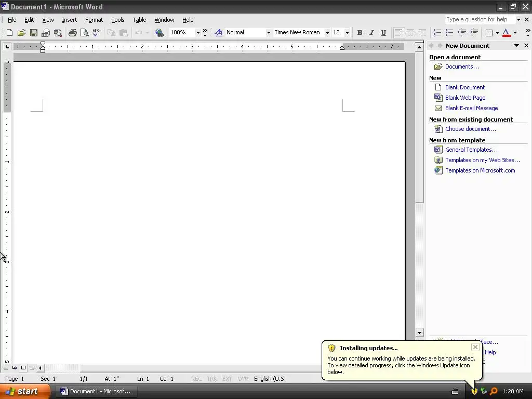
Task: Switch to Web Layout View icon
Action: tap(15, 367)
